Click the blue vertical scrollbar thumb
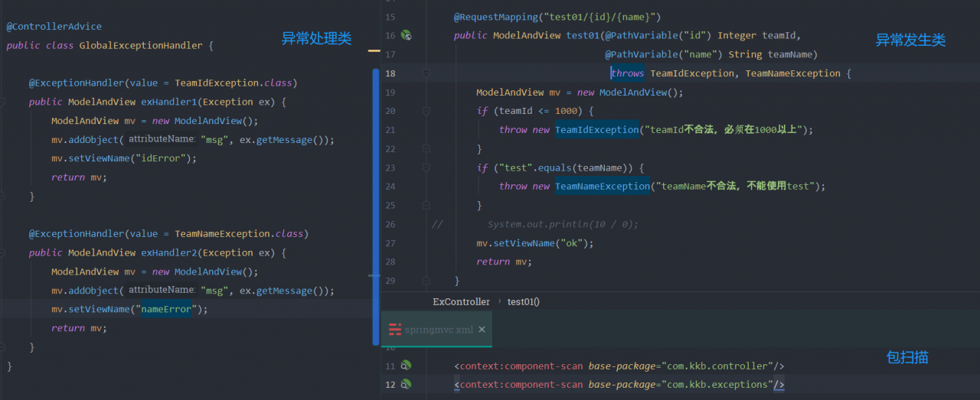 375,207
